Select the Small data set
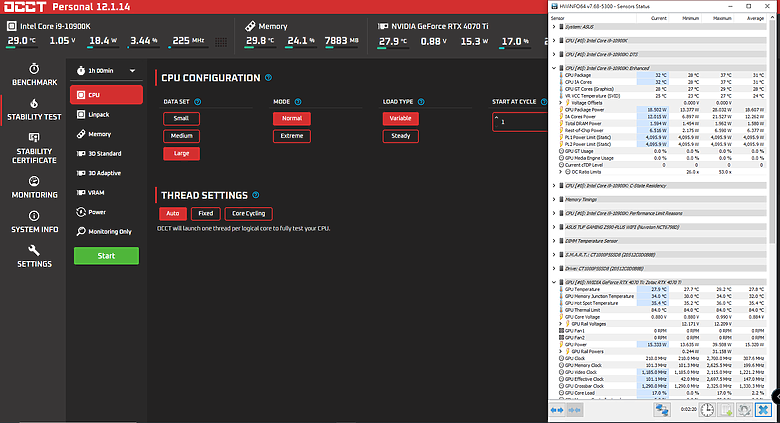Viewport: 780px width, 423px height. click(x=182, y=118)
